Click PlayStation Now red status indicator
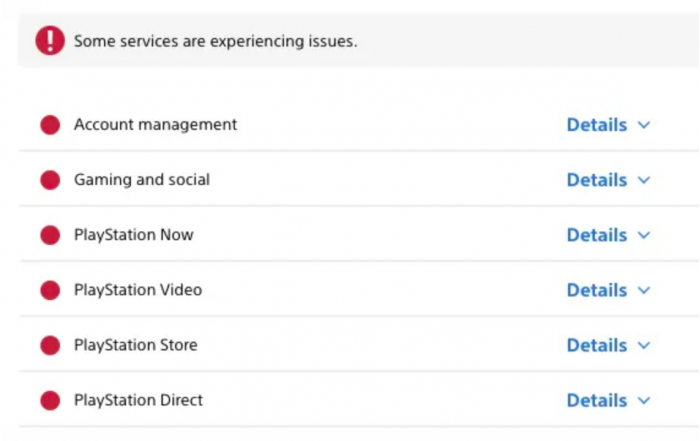The width and height of the screenshot is (700, 441). click(x=50, y=235)
